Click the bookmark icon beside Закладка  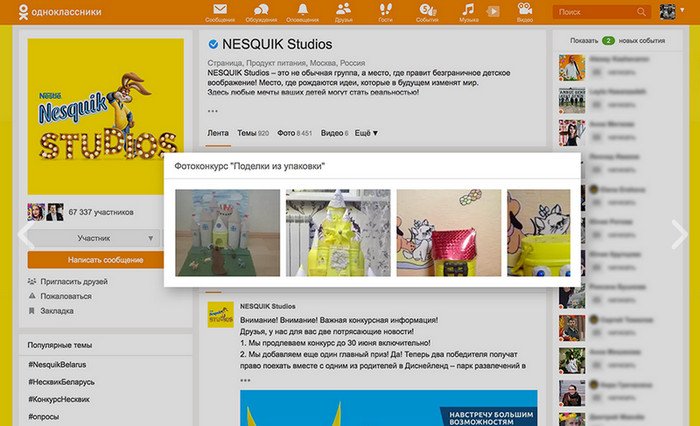coord(32,311)
